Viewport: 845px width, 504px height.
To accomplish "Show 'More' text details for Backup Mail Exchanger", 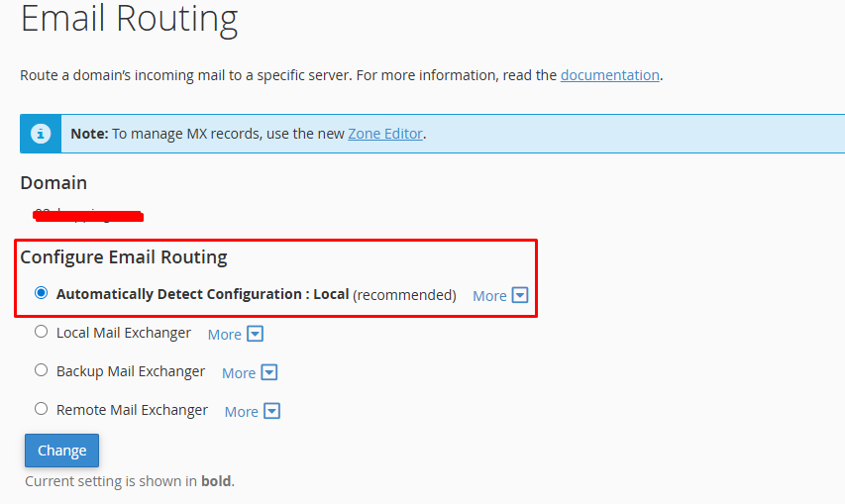I will [239, 372].
